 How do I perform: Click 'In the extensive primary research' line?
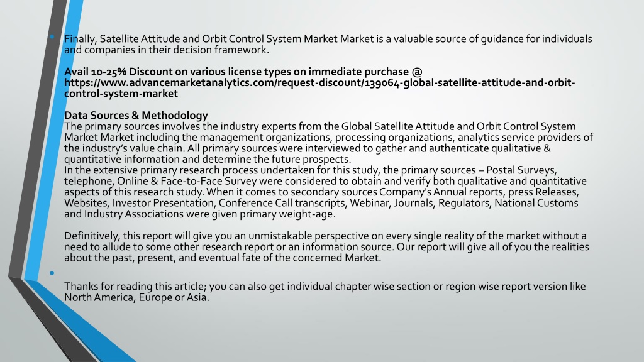311,170
